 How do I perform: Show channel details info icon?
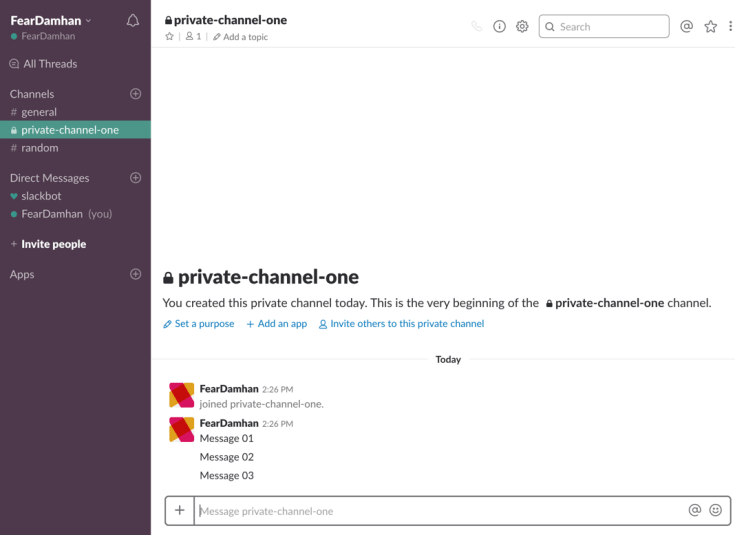499,27
